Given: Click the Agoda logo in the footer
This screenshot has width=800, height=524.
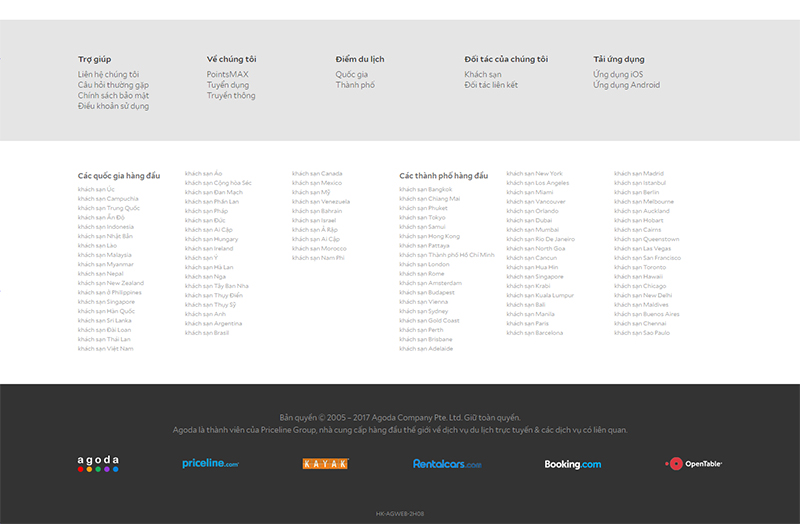Looking at the screenshot, I should tap(98, 464).
